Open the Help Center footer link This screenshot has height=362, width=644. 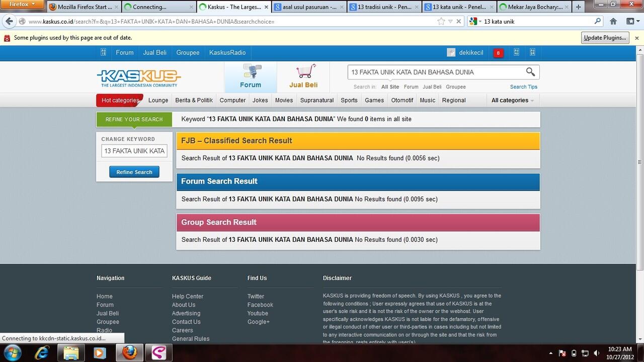[x=188, y=297]
